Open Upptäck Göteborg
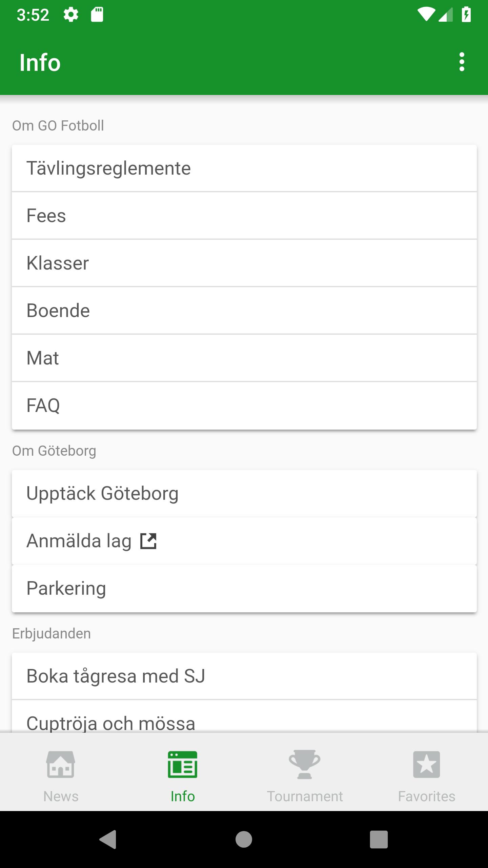Image resolution: width=488 pixels, height=868 pixels. click(x=244, y=494)
